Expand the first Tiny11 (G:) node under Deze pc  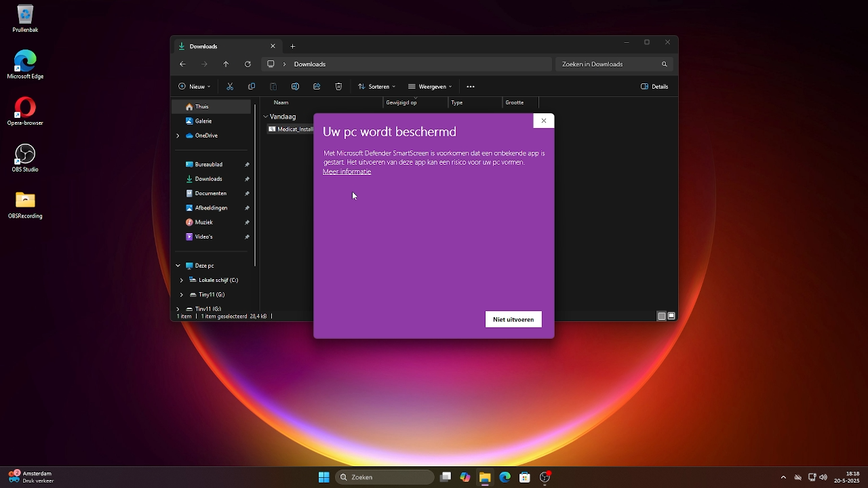(x=182, y=295)
